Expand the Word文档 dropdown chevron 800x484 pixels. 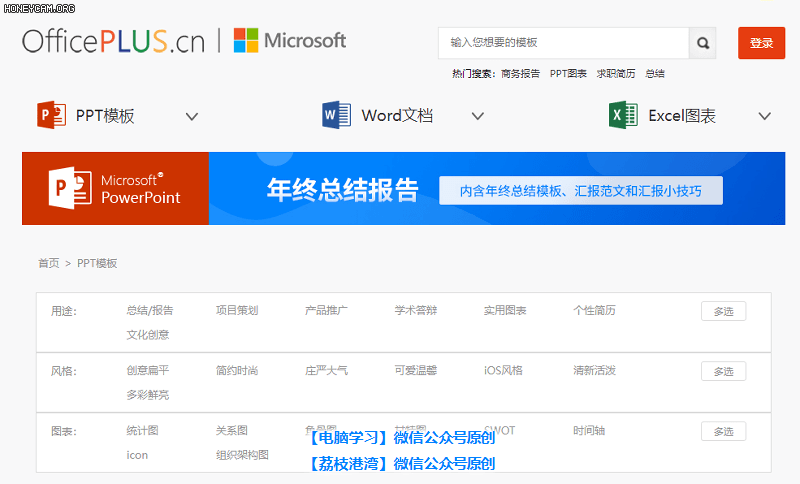point(478,117)
